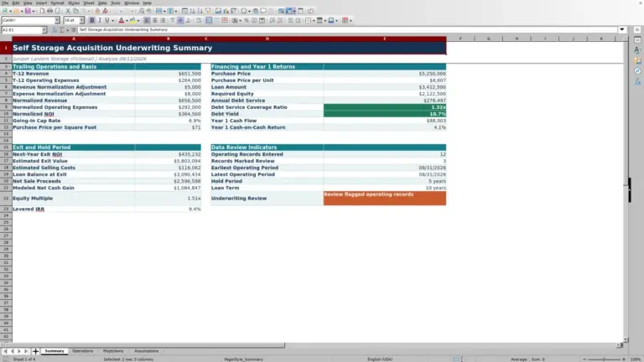Click the English (USA) language indicator
Screen dimensions: 644x362
380,359
